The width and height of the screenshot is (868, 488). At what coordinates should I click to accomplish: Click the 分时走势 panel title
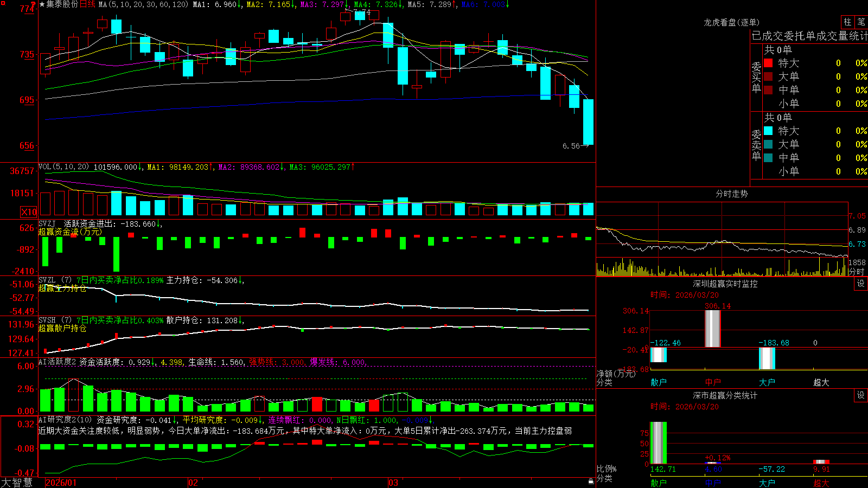(731, 194)
